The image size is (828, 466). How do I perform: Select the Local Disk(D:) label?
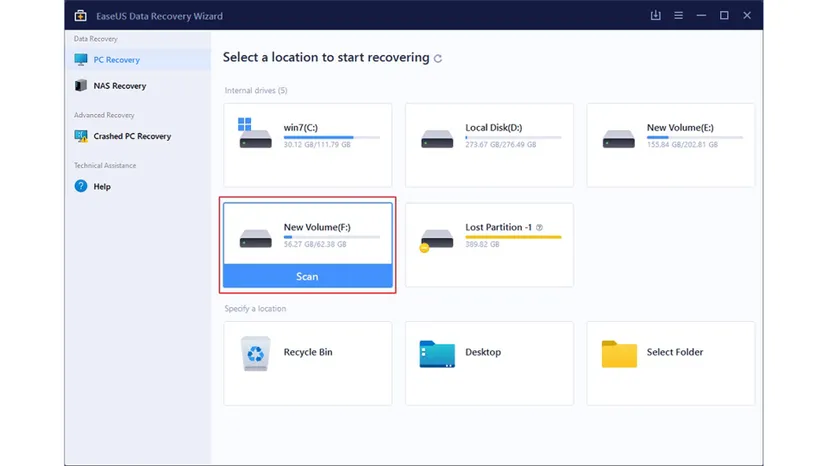(494, 127)
